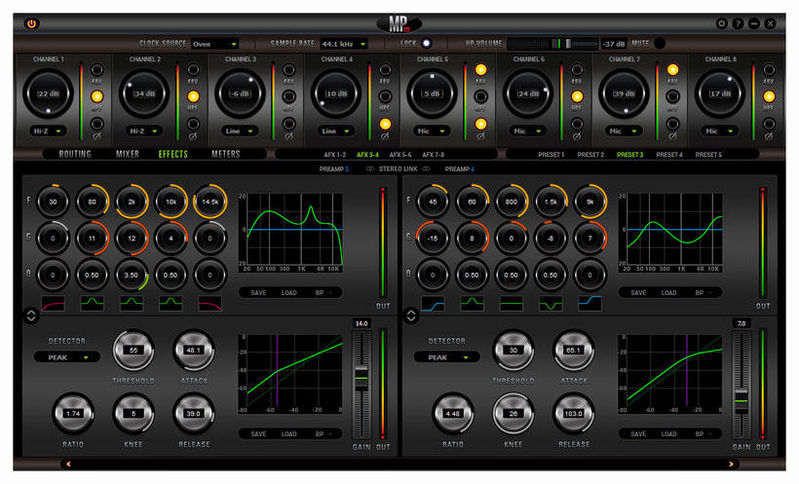Select the notch dip shape in Preamp 4 EQ
Image resolution: width=799 pixels, height=484 pixels.
(x=550, y=304)
